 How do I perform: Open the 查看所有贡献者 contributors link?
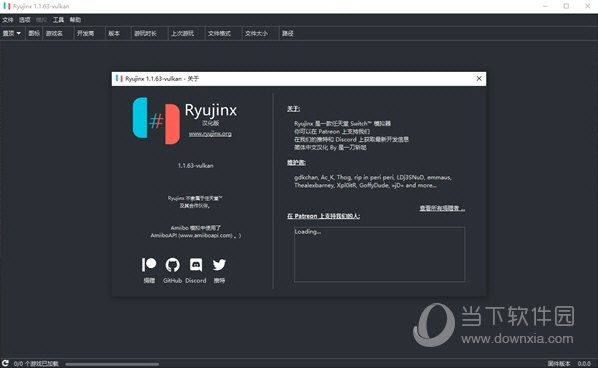pyautogui.click(x=442, y=208)
